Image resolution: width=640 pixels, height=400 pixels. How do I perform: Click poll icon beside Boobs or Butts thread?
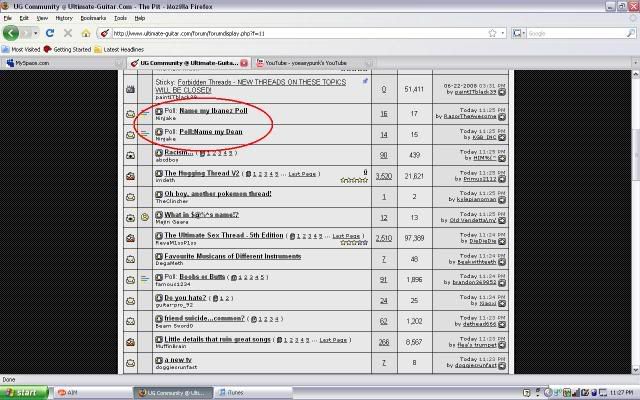[x=145, y=280]
